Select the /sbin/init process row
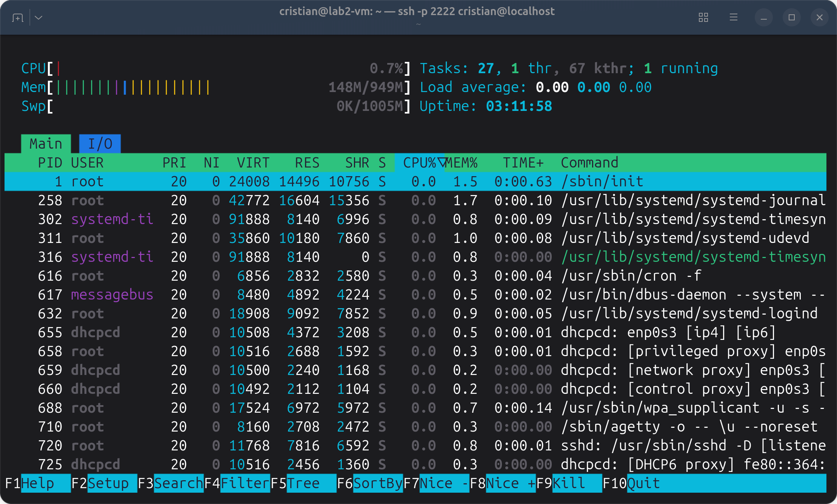 point(415,181)
